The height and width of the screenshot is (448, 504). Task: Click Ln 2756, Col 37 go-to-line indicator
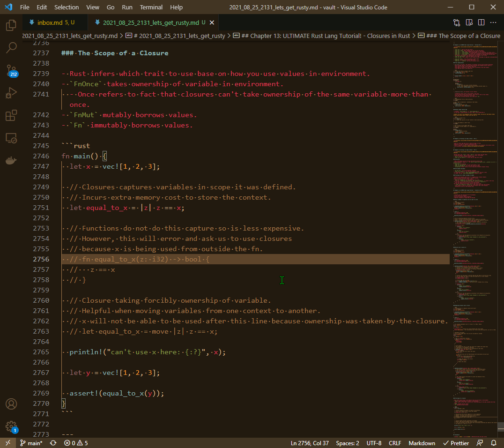[310, 443]
